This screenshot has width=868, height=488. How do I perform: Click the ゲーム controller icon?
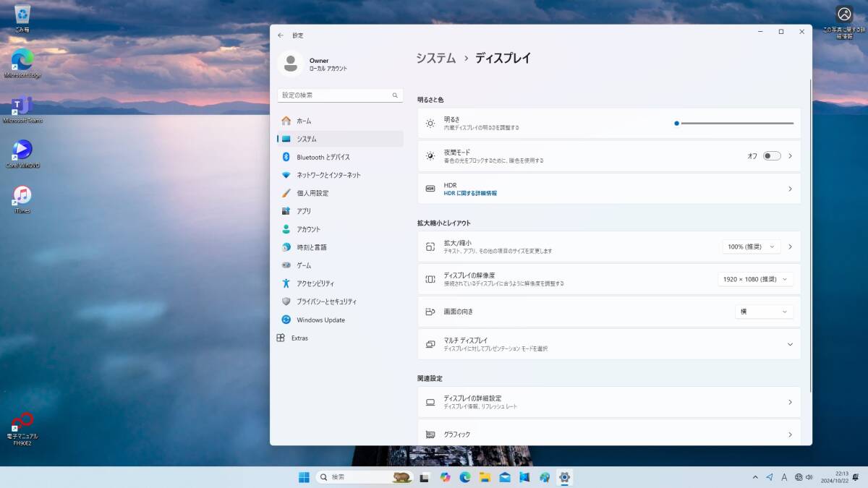tap(286, 265)
